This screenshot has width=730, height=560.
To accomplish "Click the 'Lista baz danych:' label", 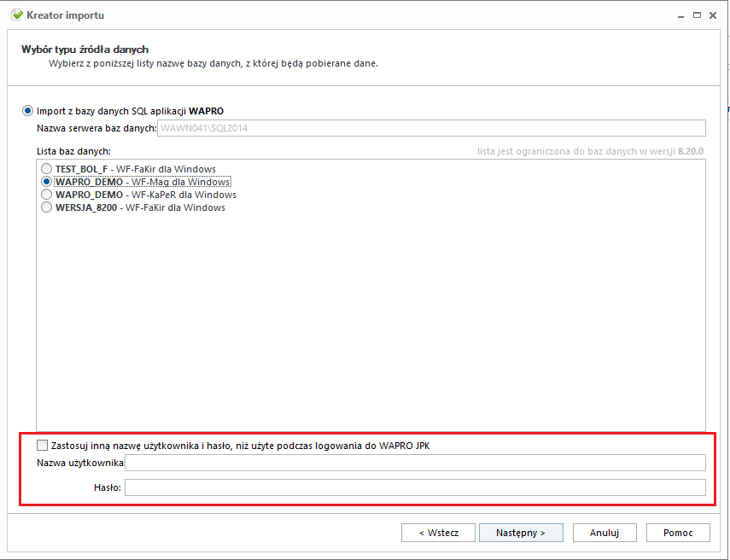I will (73, 151).
